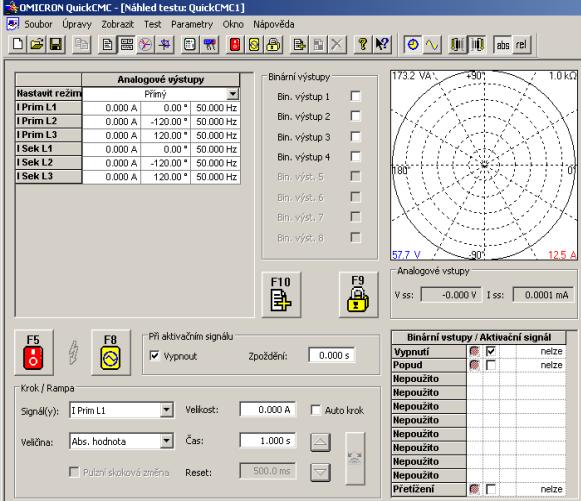Click the F8 yellow sine wave button
581x501 pixels.
(x=110, y=352)
